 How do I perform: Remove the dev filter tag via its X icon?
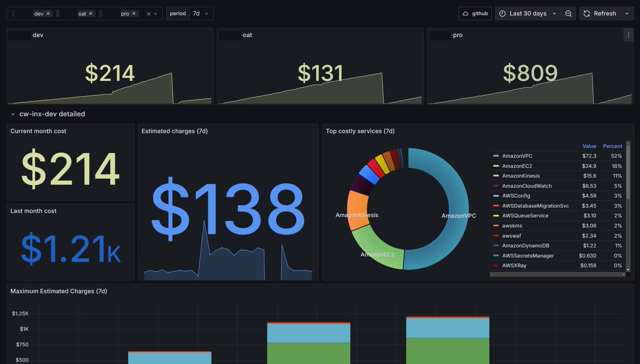tap(48, 13)
